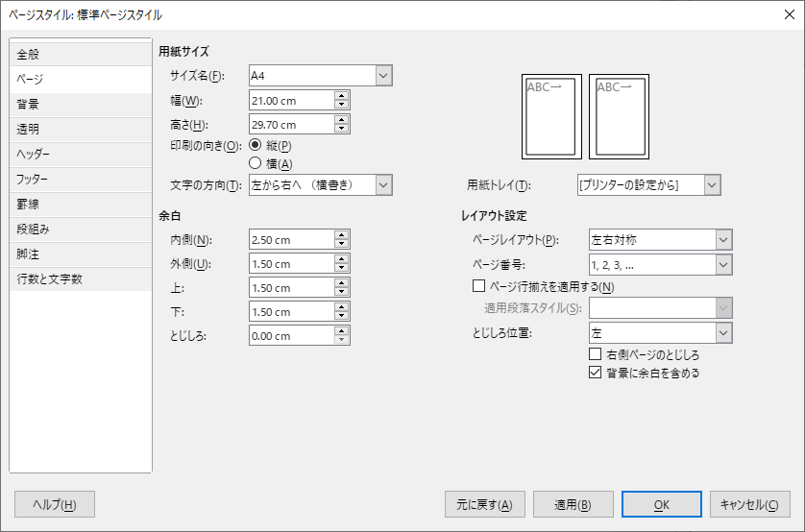The height and width of the screenshot is (532, 805).
Task: Uncheck 背景に余白を含める checkbox
Action: click(595, 373)
